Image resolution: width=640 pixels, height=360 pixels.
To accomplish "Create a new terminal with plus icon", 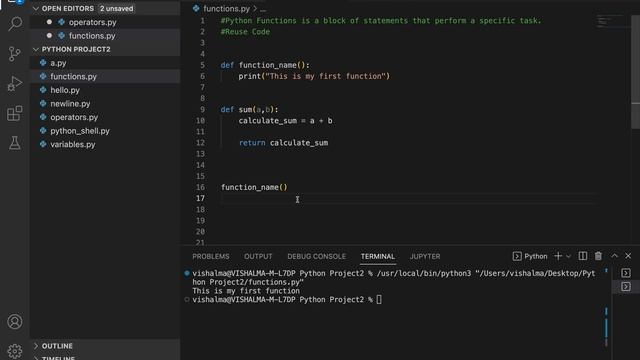I will 558,256.
